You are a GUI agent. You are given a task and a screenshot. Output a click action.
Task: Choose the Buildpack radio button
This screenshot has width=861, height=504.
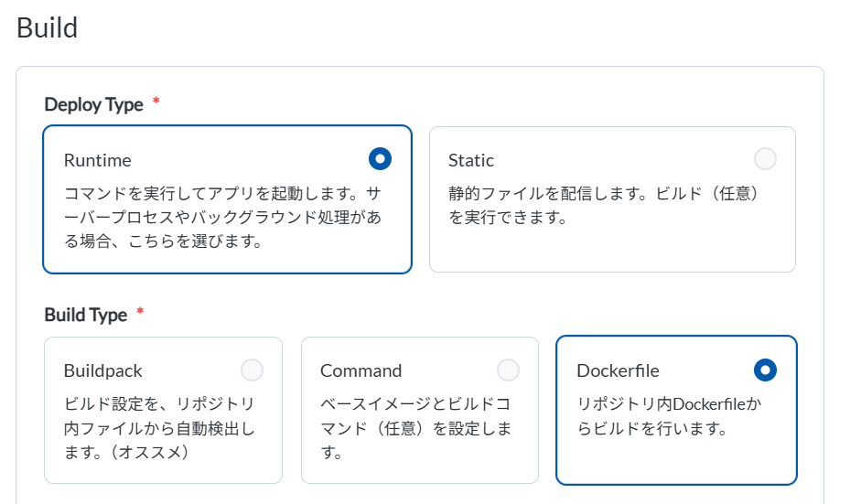coord(252,370)
